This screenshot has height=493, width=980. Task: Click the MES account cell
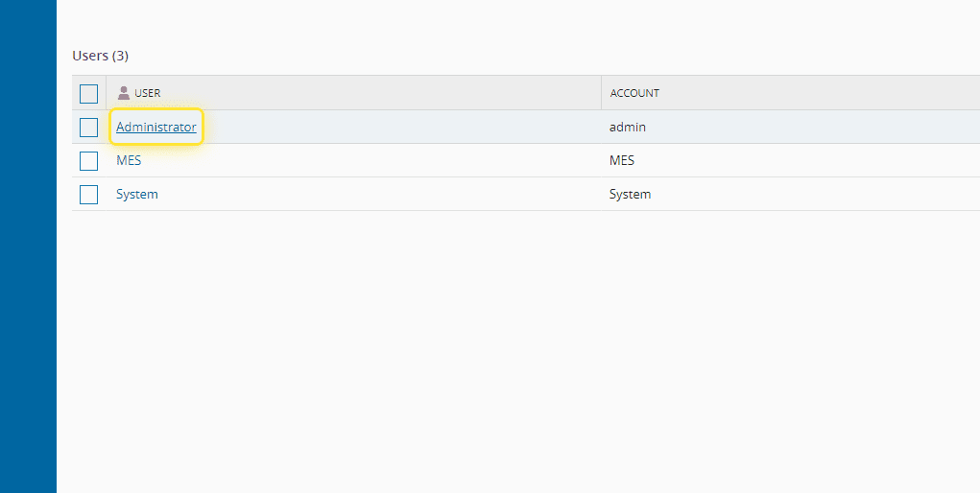[621, 160]
